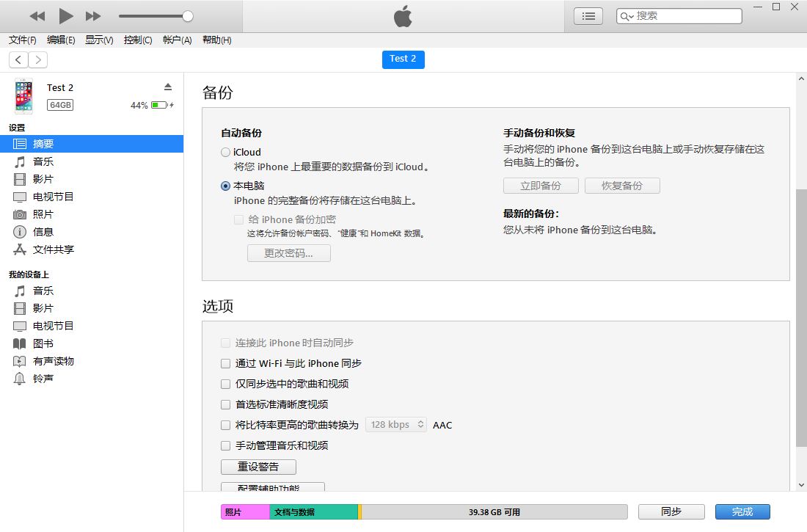This screenshot has height=532, width=807.
Task: Open the 显示(V) menu
Action: tap(99, 40)
